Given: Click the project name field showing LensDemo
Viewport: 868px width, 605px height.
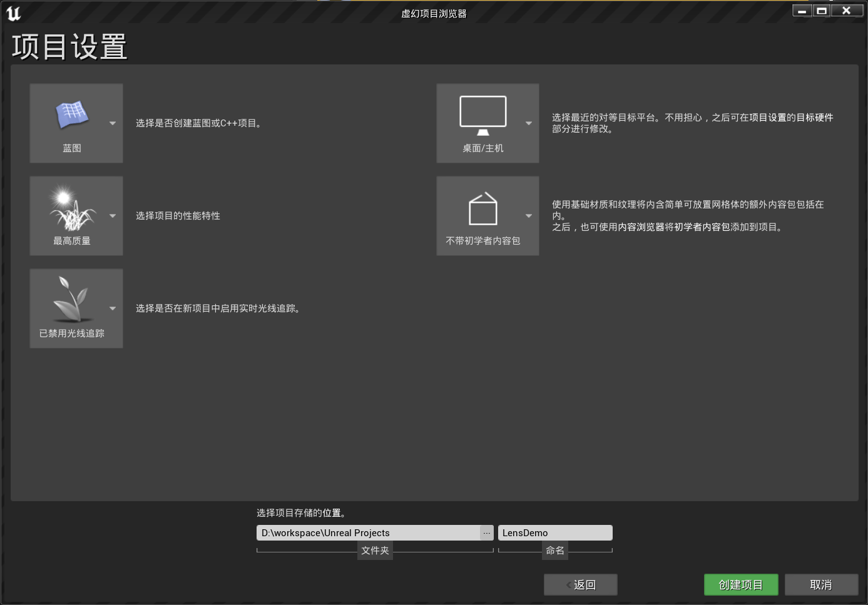Looking at the screenshot, I should click(x=554, y=532).
